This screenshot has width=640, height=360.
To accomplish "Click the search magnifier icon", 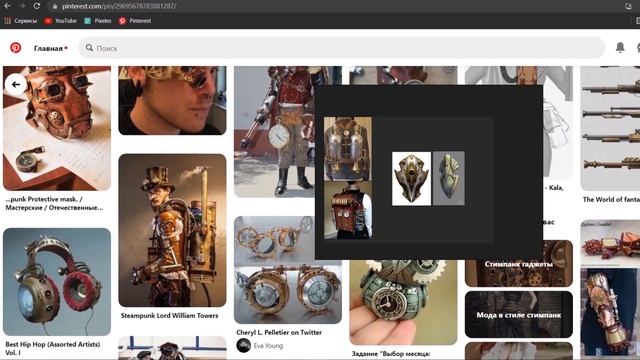I will coord(89,48).
